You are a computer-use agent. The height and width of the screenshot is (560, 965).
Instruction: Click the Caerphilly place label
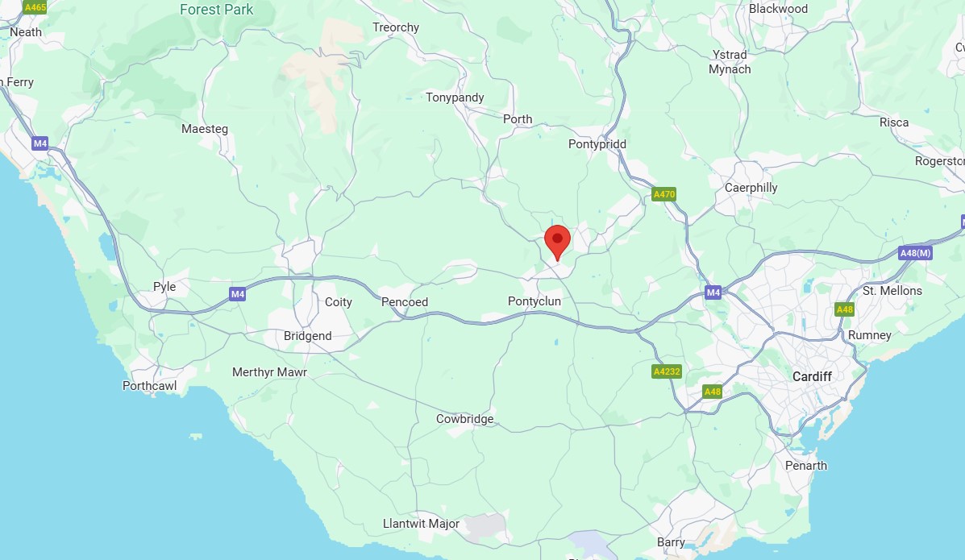point(751,188)
